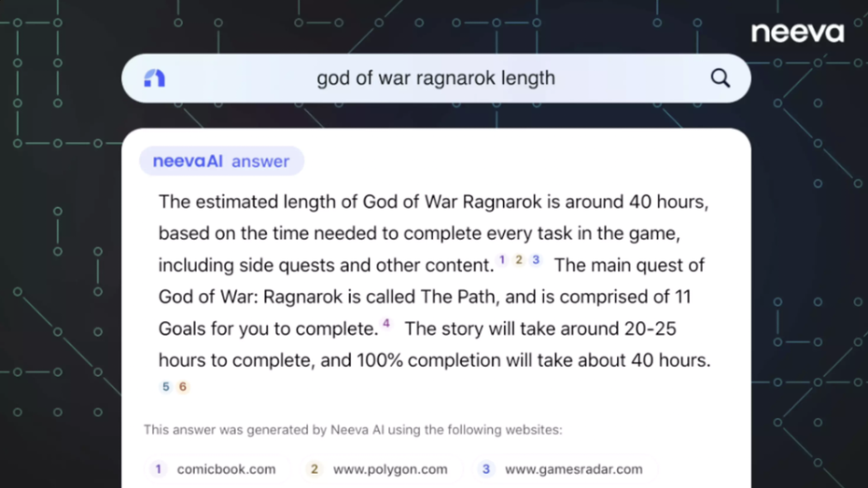
Task: Click the 'hours to complete, and 100% completion' line
Action: (x=434, y=360)
